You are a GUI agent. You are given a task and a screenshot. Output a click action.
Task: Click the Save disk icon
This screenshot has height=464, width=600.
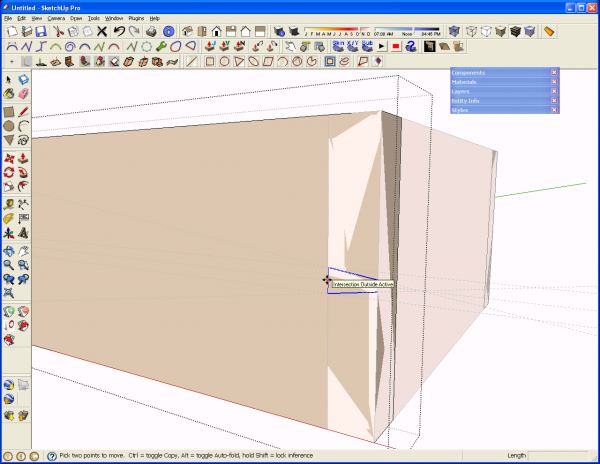click(x=41, y=31)
